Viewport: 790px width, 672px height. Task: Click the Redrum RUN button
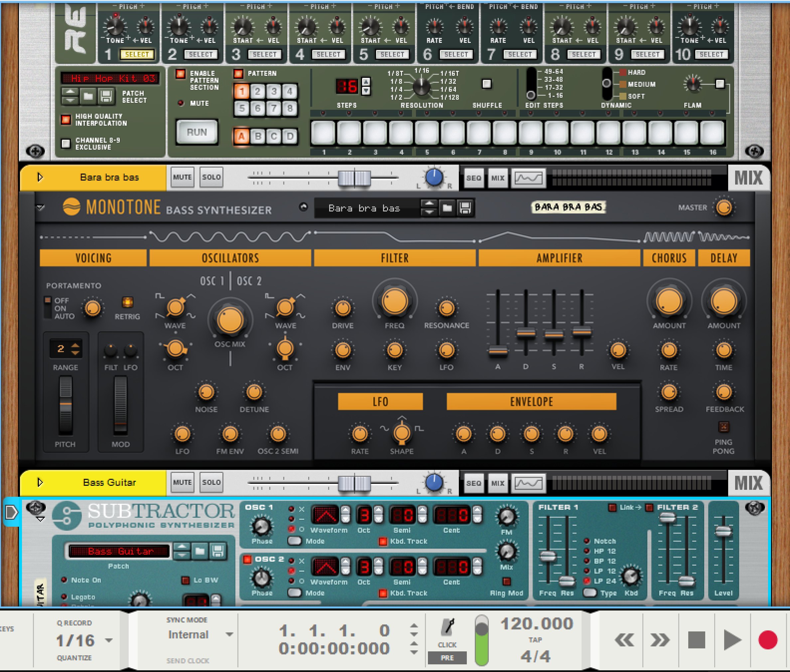tap(197, 132)
